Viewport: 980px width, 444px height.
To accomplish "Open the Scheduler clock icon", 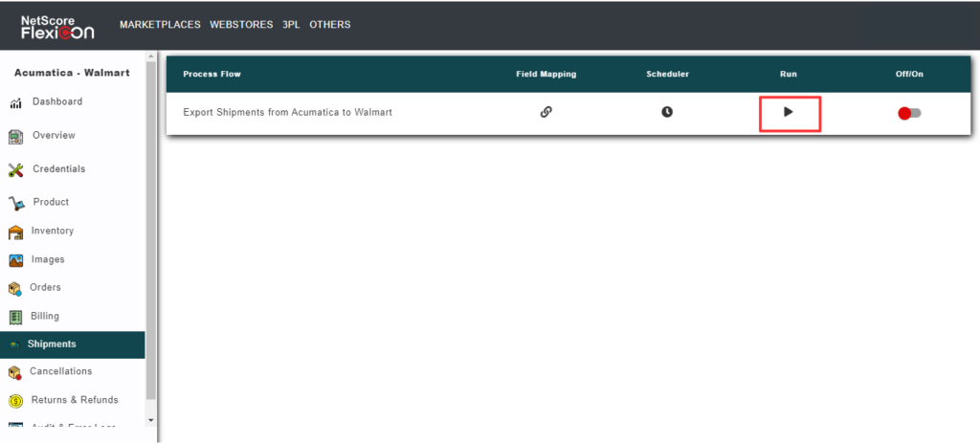I will click(667, 112).
